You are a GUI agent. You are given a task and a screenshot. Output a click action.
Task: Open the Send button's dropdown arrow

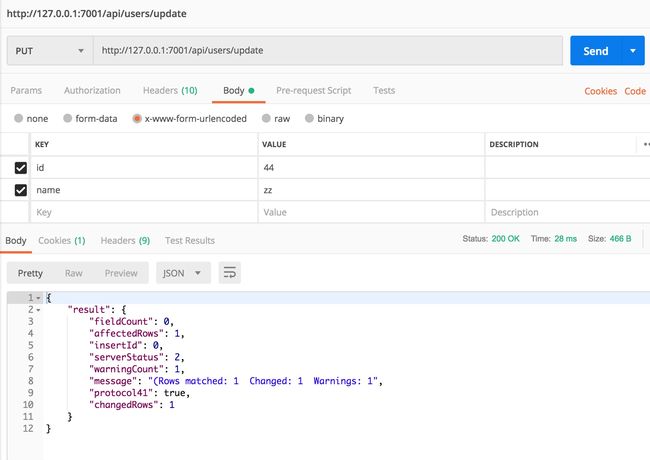[x=633, y=51]
